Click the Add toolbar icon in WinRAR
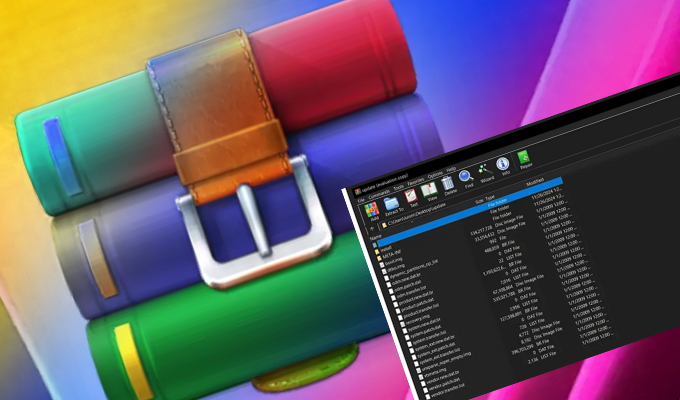This screenshot has height=400, width=680. click(371, 210)
